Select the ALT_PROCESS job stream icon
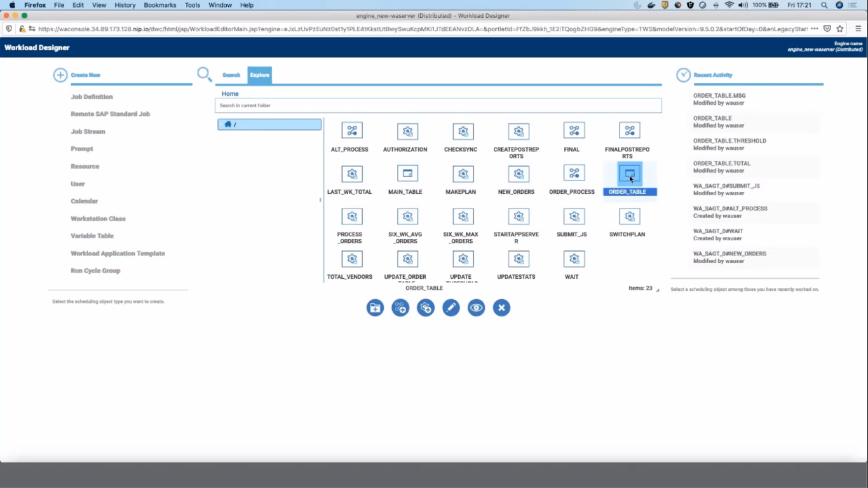Viewport: 868px width, 488px height. (x=351, y=131)
